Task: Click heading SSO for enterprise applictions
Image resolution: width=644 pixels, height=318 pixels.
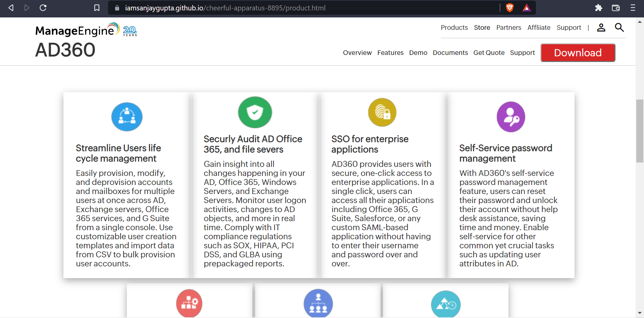Action: coord(370,144)
